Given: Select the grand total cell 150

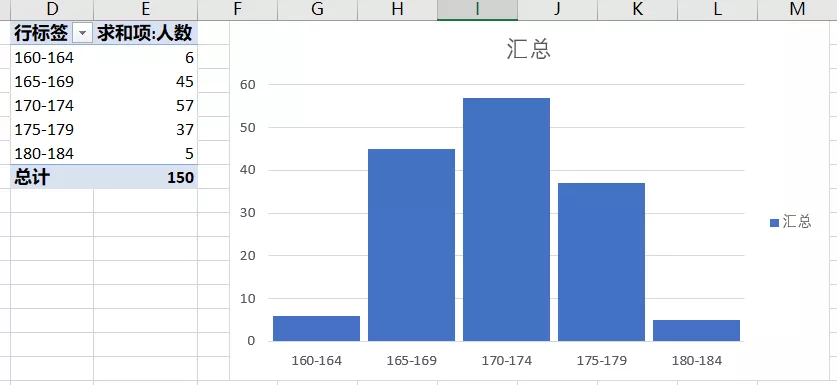Looking at the screenshot, I should 145,177.
